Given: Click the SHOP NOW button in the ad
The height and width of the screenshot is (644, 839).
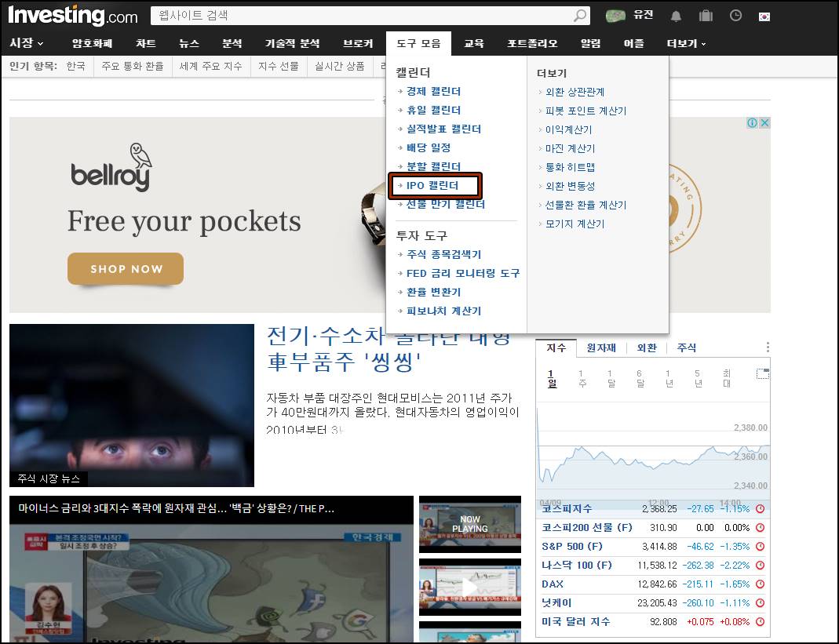Looking at the screenshot, I should [x=126, y=269].
